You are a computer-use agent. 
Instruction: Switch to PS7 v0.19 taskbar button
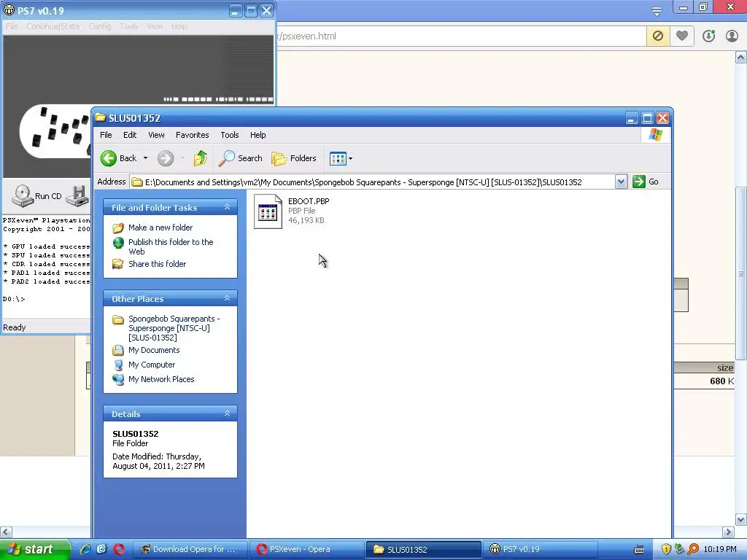(541, 549)
